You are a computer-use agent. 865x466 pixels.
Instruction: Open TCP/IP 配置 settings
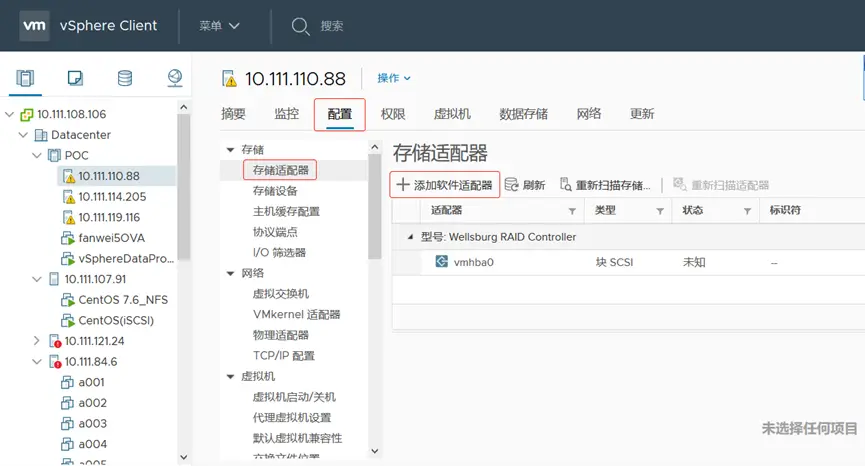point(284,356)
